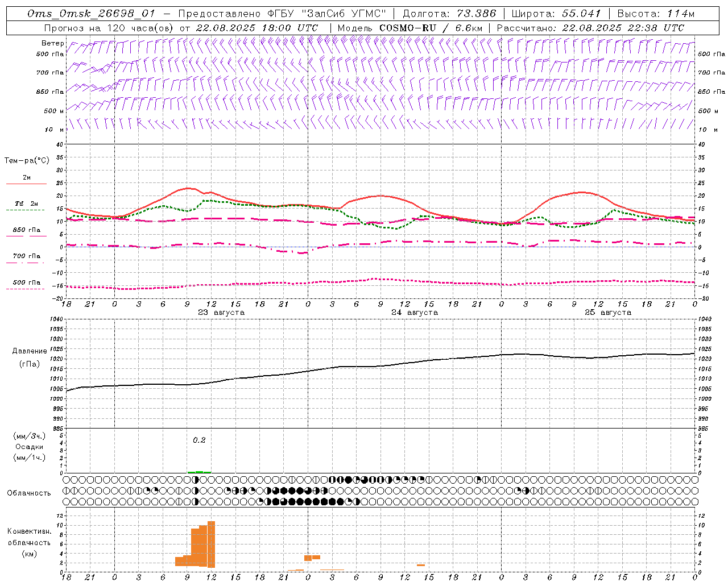Click the 25 августа date label
728x582 pixels.
(608, 313)
